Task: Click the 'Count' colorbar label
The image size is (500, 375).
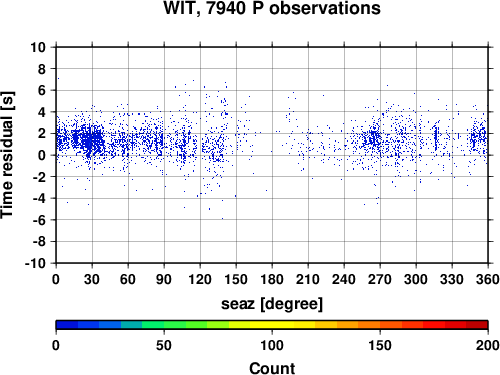Action: point(272,368)
